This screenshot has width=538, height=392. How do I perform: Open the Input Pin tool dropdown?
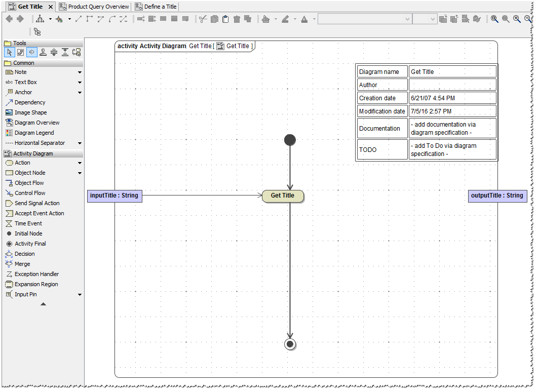coord(79,294)
